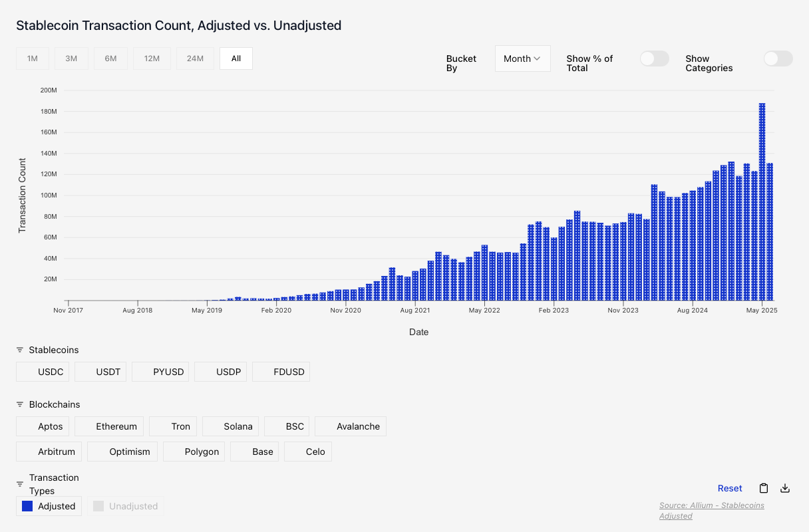Select the 6M time range
The height and width of the screenshot is (532, 809).
pos(110,59)
